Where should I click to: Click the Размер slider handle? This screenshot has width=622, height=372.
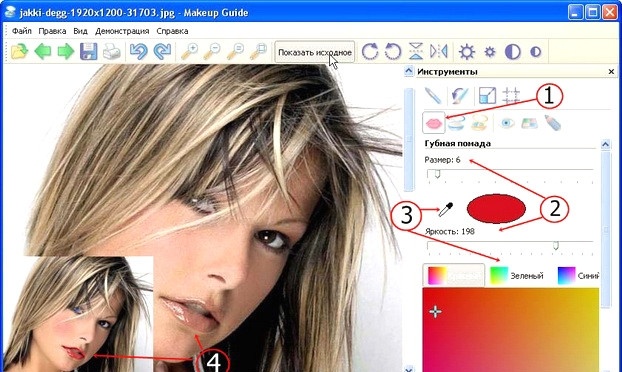point(437,174)
